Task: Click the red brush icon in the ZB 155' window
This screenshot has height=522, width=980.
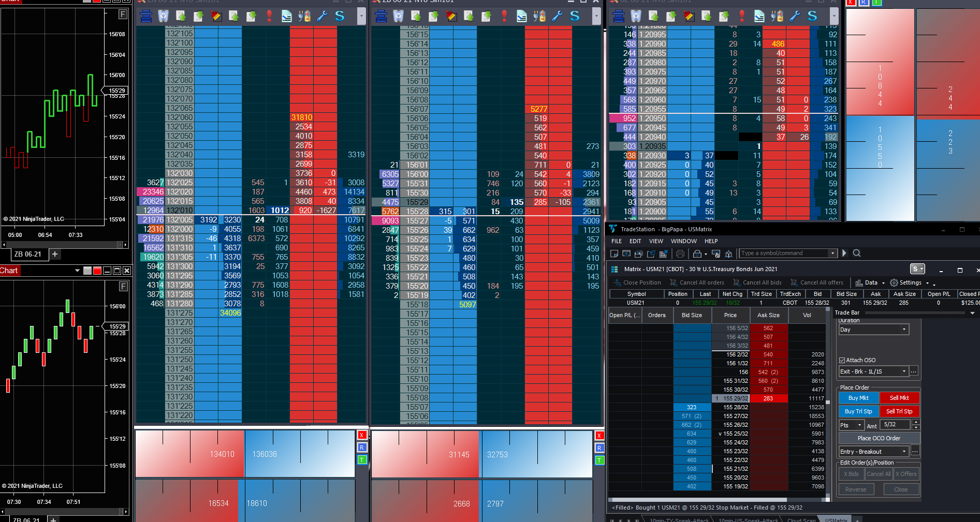Action: (x=451, y=17)
